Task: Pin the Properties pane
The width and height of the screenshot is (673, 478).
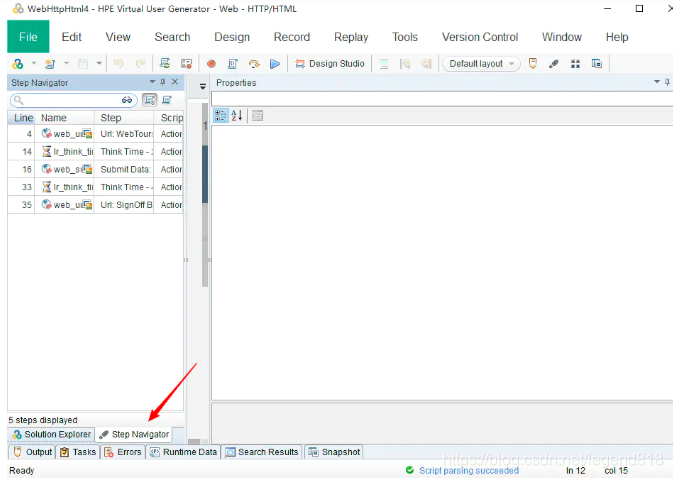Action: coord(667,82)
